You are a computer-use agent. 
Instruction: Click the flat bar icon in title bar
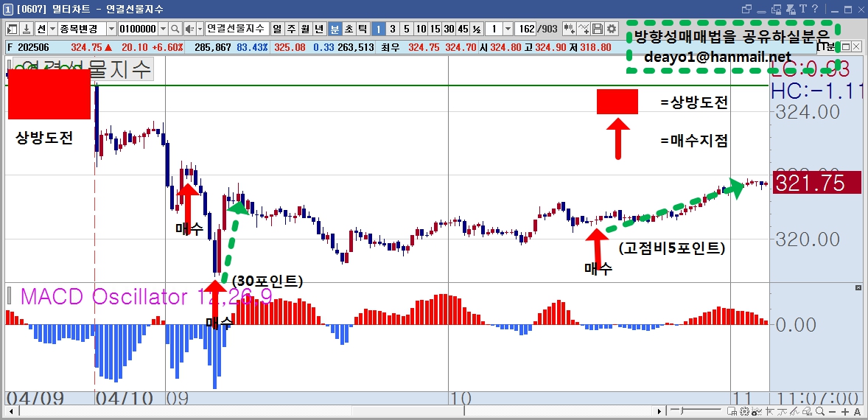point(761,12)
